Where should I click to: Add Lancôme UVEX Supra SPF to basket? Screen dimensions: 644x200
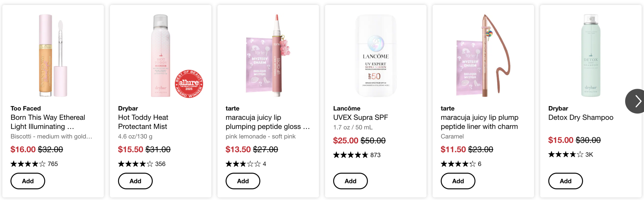[x=350, y=181]
